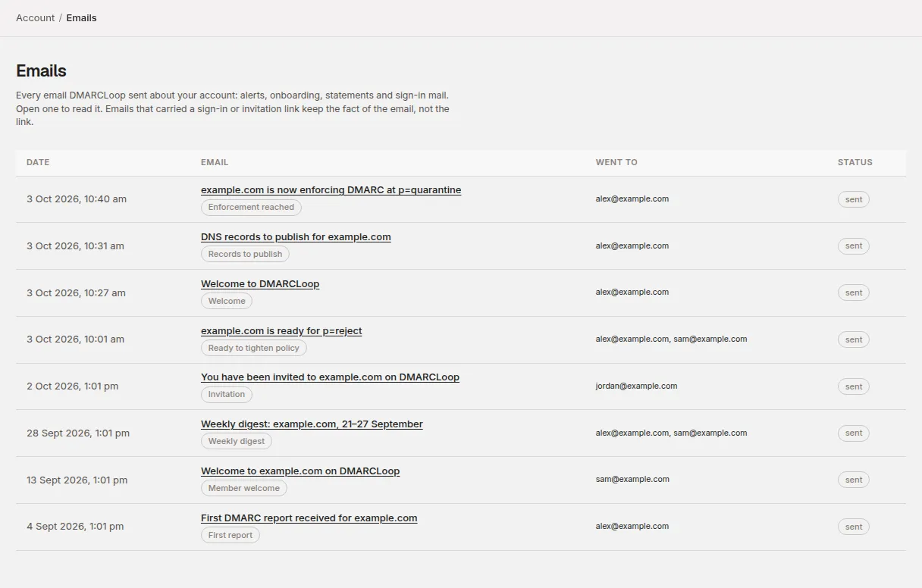The image size is (922, 588).
Task: Go to Account breadcrumb link
Action: pyautogui.click(x=36, y=17)
